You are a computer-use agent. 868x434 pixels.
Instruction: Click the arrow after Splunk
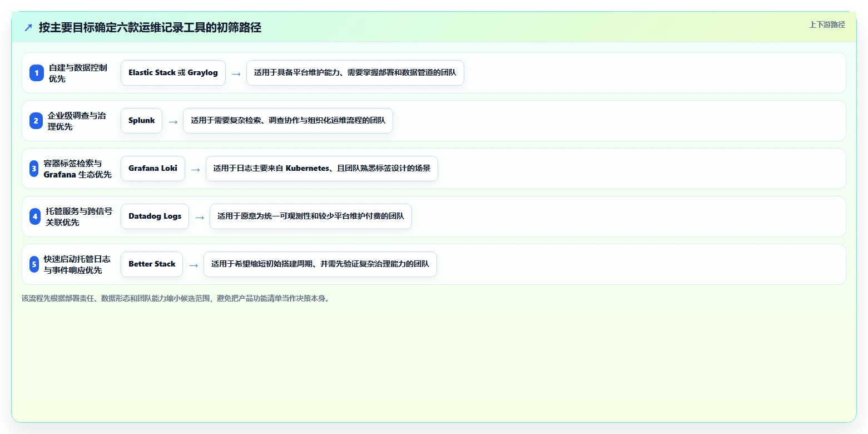tap(173, 121)
